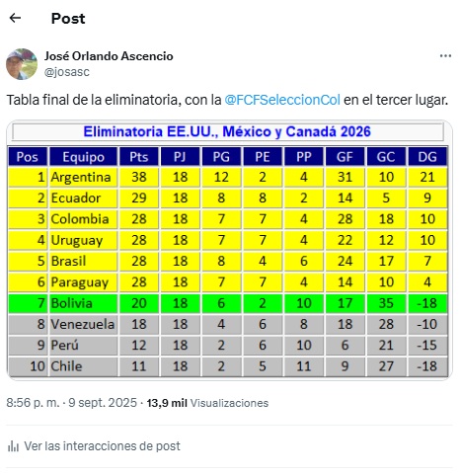Screen dimensions: 461x476
Task: Click the Argentina row in the table
Action: click(228, 177)
